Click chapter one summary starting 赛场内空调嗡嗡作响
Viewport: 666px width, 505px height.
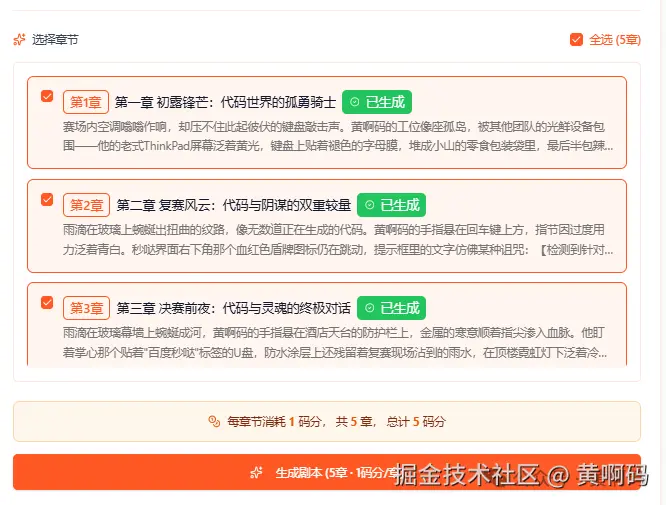click(338, 136)
